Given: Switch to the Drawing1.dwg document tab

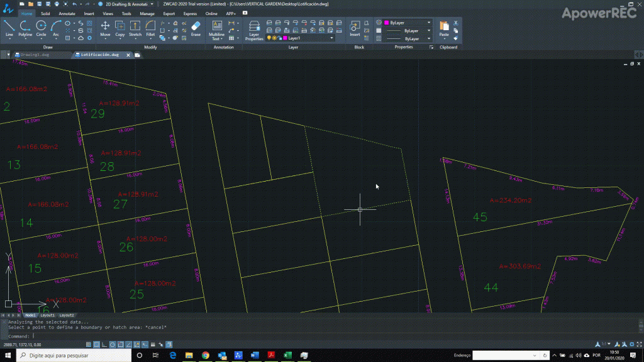Looking at the screenshot, I should [x=35, y=55].
